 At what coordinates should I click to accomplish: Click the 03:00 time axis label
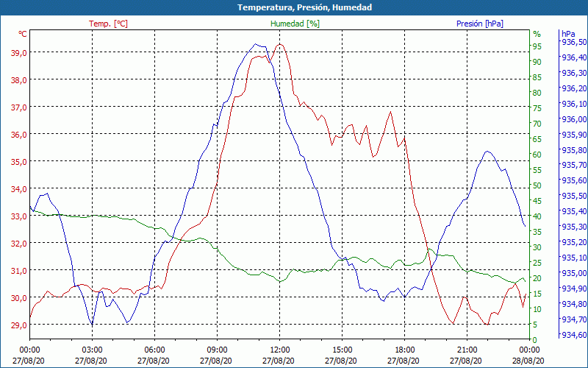(x=93, y=351)
